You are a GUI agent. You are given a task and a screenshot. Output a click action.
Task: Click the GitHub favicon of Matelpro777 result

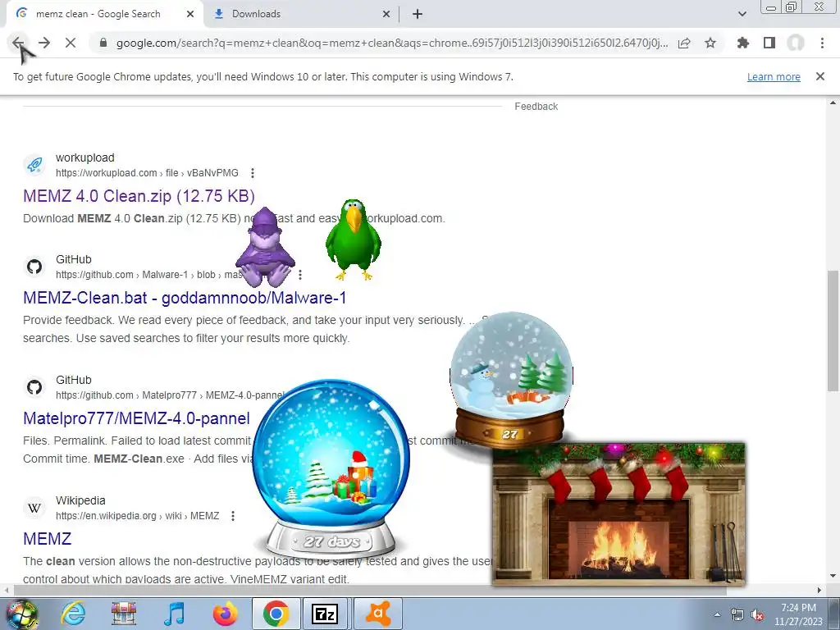[x=34, y=387]
